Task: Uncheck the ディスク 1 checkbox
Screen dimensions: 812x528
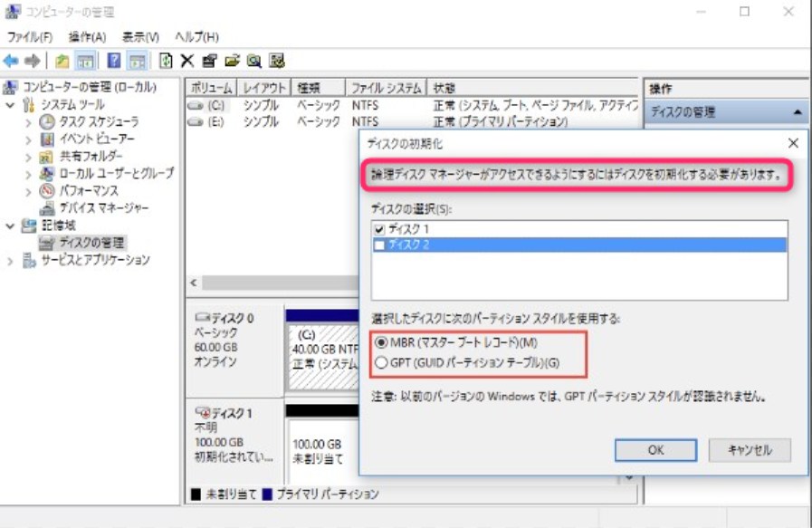Action: coord(380,229)
